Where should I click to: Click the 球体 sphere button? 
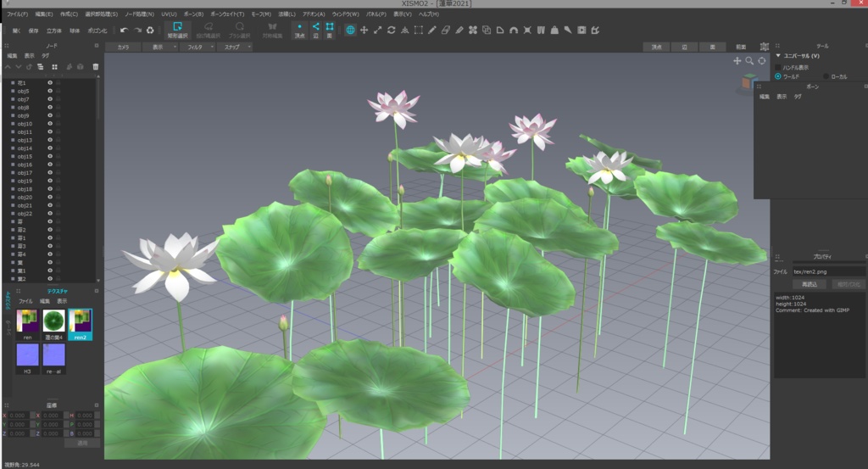click(x=75, y=31)
